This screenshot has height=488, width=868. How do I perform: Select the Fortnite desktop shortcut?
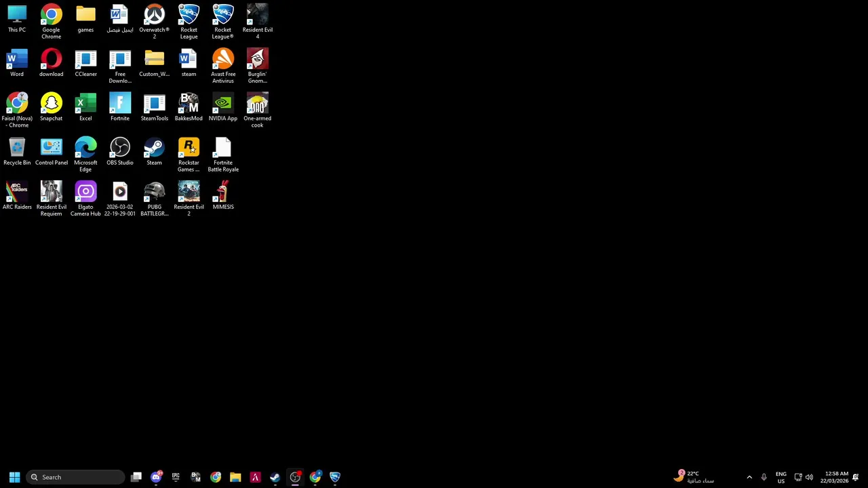[120, 108]
